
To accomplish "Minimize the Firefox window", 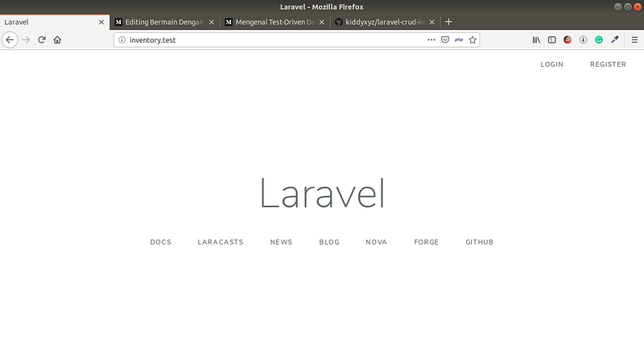I will point(617,6).
